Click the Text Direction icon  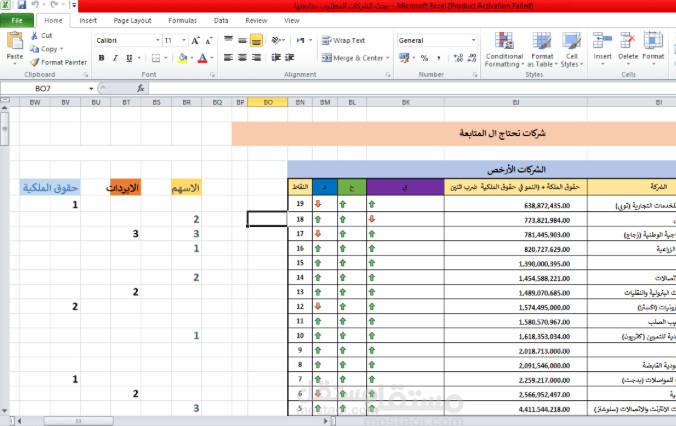coord(301,40)
